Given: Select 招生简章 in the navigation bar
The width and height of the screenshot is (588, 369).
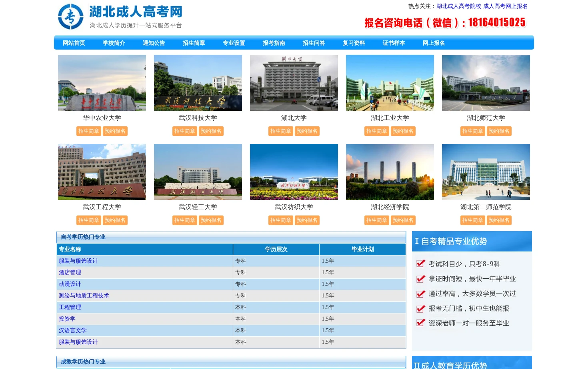Looking at the screenshot, I should pyautogui.click(x=194, y=43).
